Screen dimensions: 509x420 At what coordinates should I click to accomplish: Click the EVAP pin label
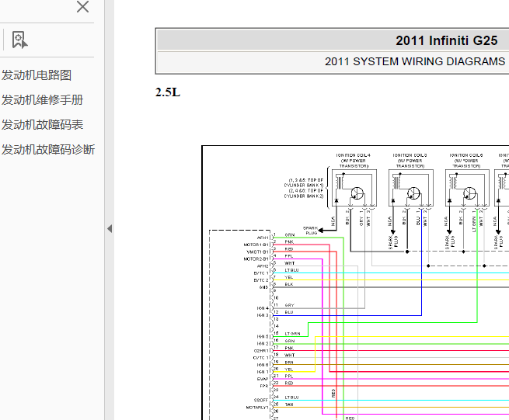tap(263, 379)
